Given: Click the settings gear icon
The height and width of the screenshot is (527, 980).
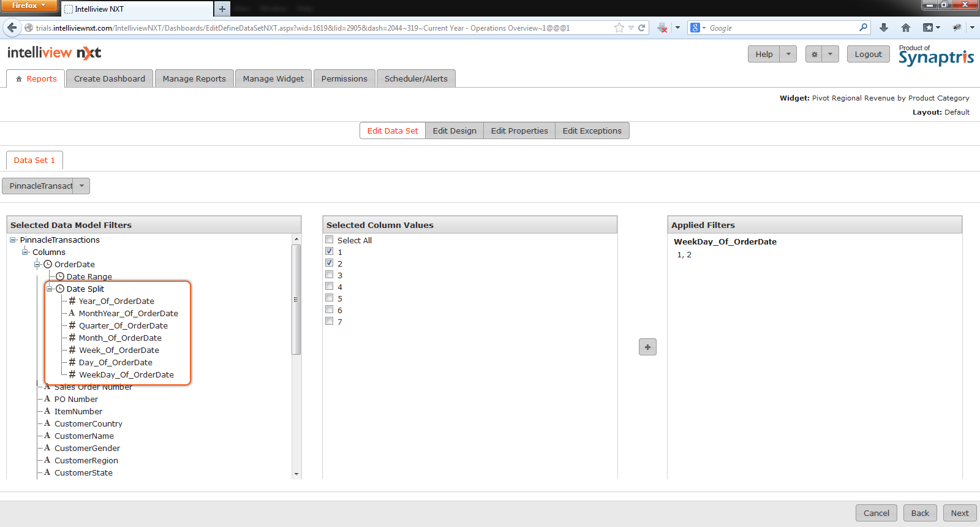Looking at the screenshot, I should click(x=814, y=54).
